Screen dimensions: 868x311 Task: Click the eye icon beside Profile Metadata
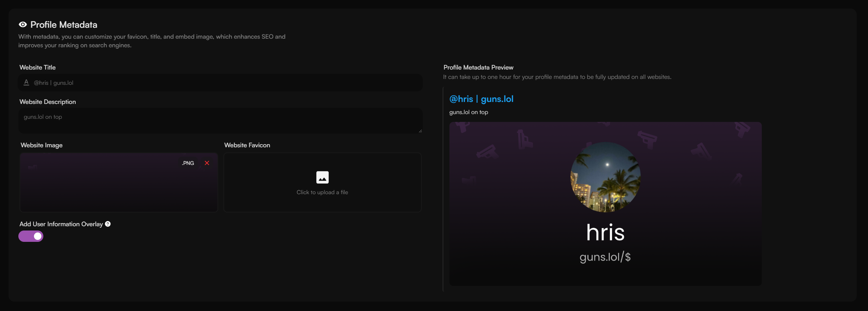(x=23, y=25)
